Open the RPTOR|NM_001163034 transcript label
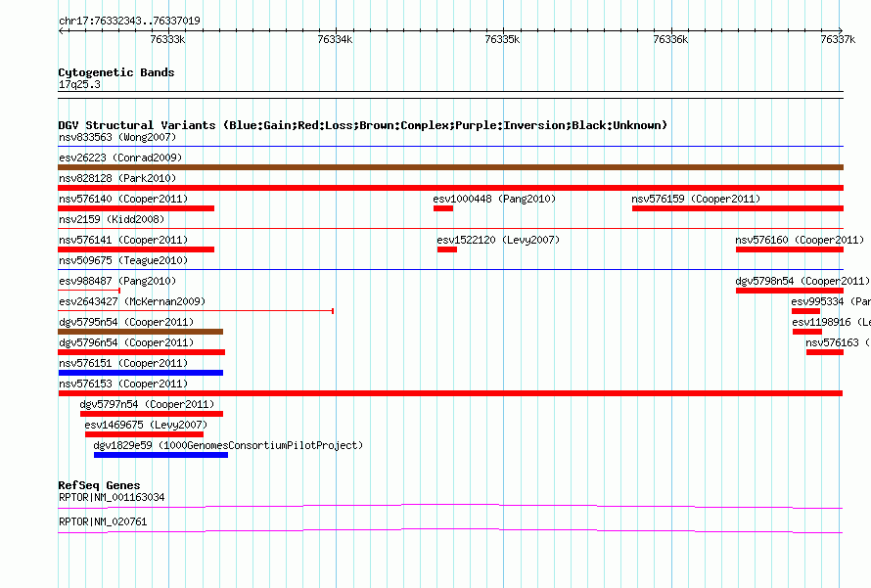871x588 pixels. tap(112, 497)
